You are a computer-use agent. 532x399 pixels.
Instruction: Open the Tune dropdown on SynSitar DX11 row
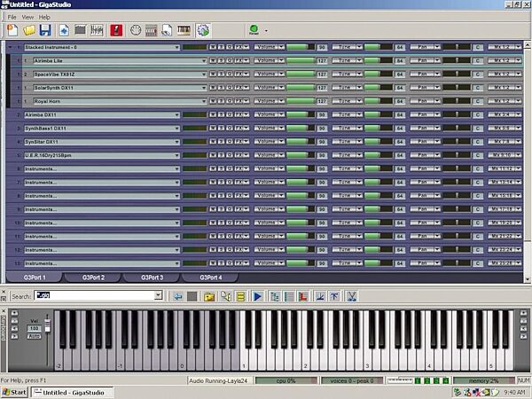360,142
